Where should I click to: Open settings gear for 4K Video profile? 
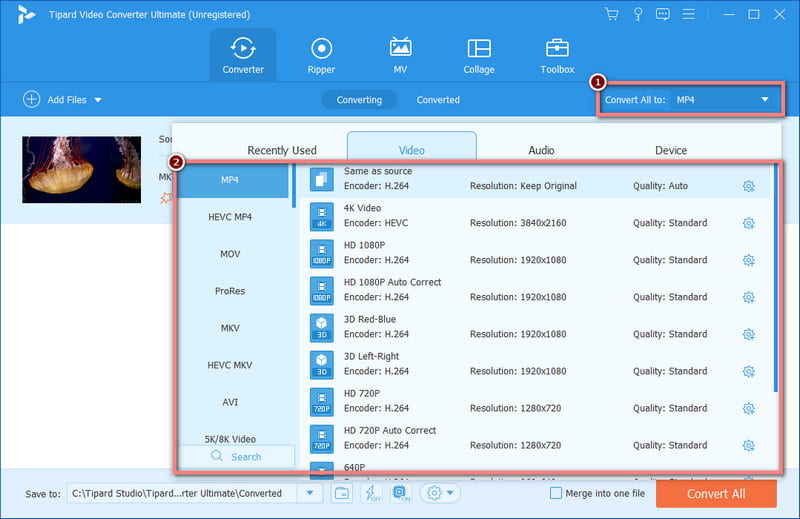(x=748, y=223)
